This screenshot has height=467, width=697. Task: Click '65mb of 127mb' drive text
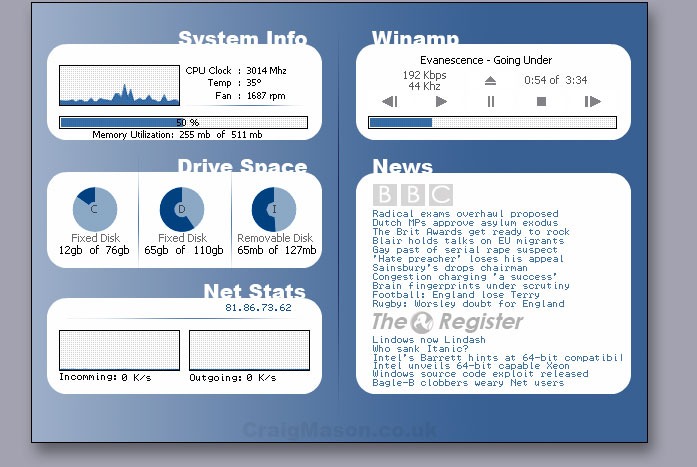[276, 250]
